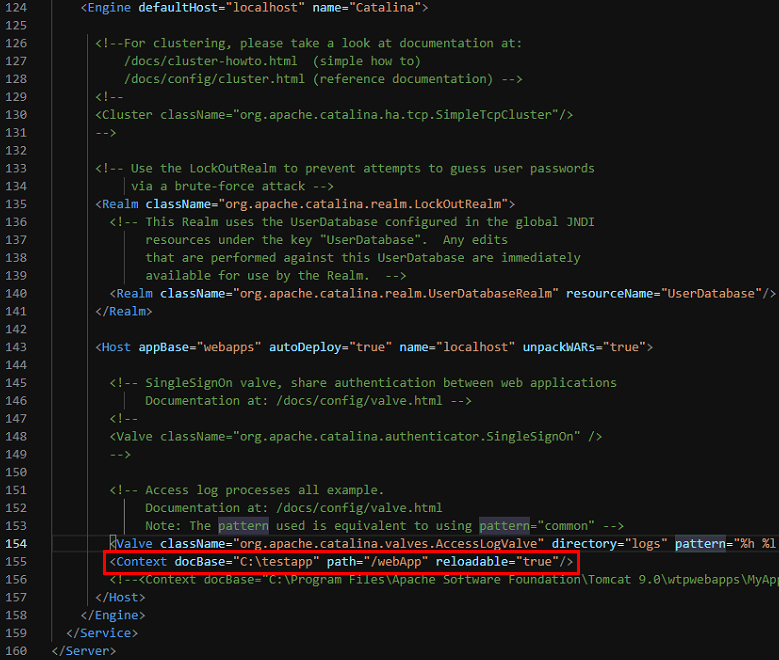Click AccessLogValve className value on line 154
Viewport: 779px width, 660px height.
389,544
